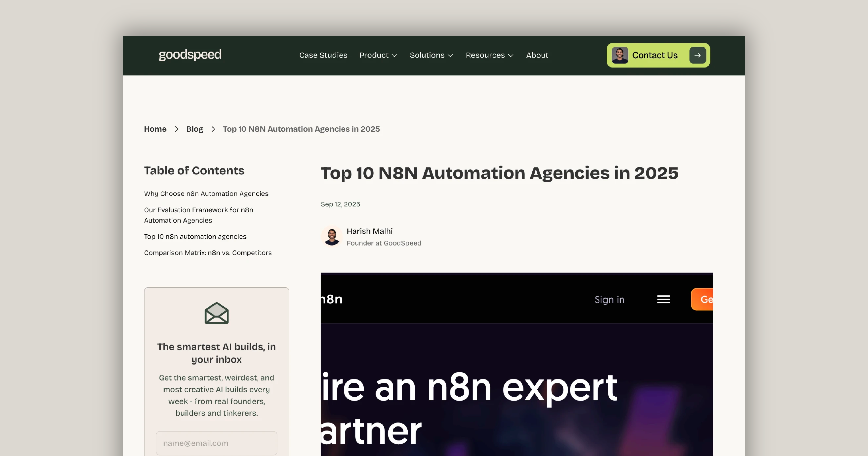
Task: Navigate to Blog in breadcrumb
Action: click(194, 129)
